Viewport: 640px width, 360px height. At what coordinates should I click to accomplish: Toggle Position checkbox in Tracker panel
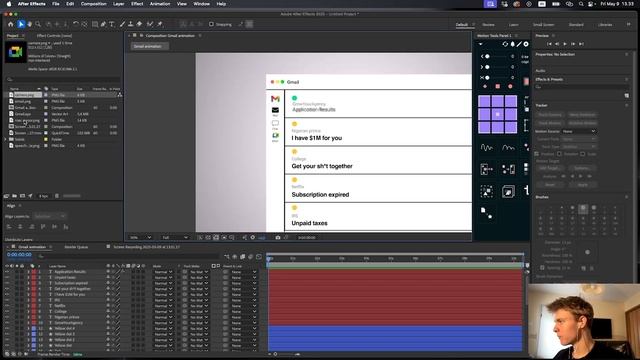(536, 154)
